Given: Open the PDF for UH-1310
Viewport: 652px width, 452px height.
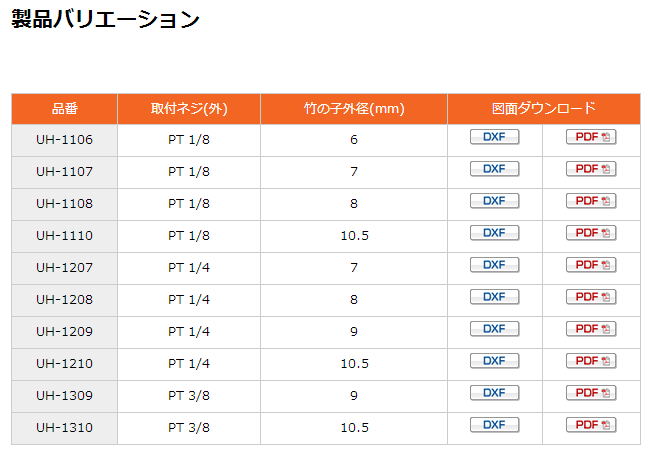Looking at the screenshot, I should [591, 425].
